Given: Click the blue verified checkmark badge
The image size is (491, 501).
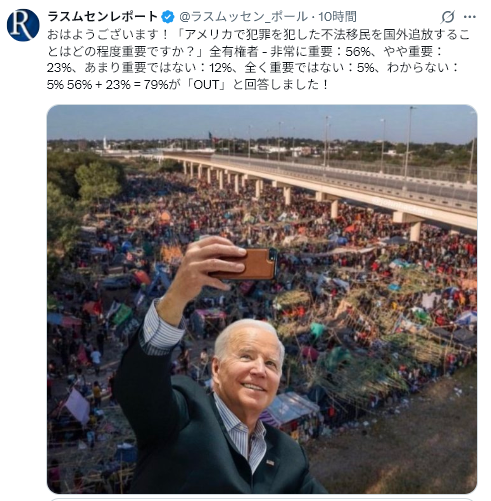Looking at the screenshot, I should point(168,17).
